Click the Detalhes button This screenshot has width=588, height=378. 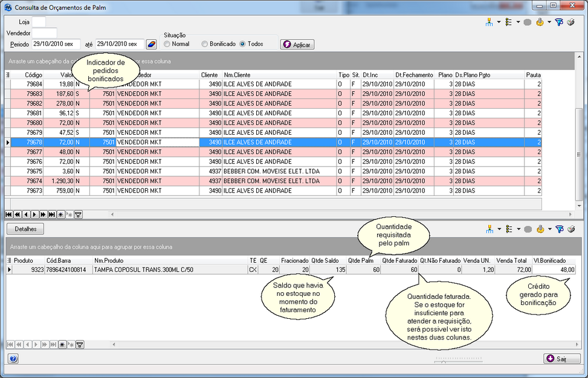[25, 229]
